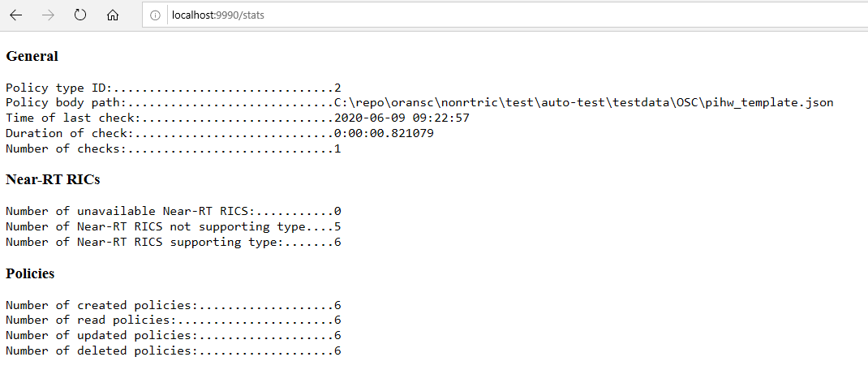Open the site information icon in address bar
868x387 pixels.
(x=155, y=15)
